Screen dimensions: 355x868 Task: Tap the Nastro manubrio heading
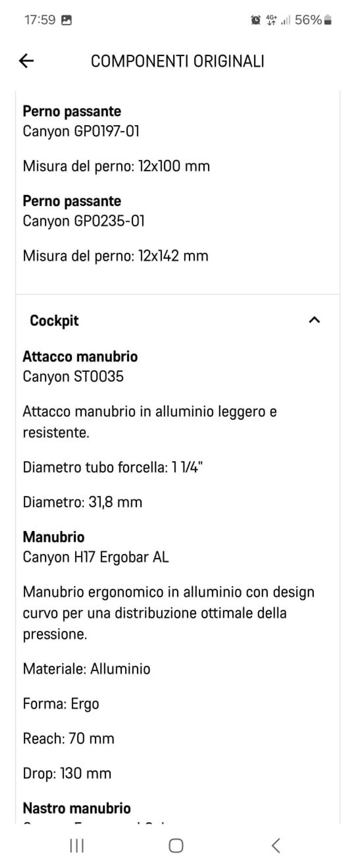tap(77, 808)
